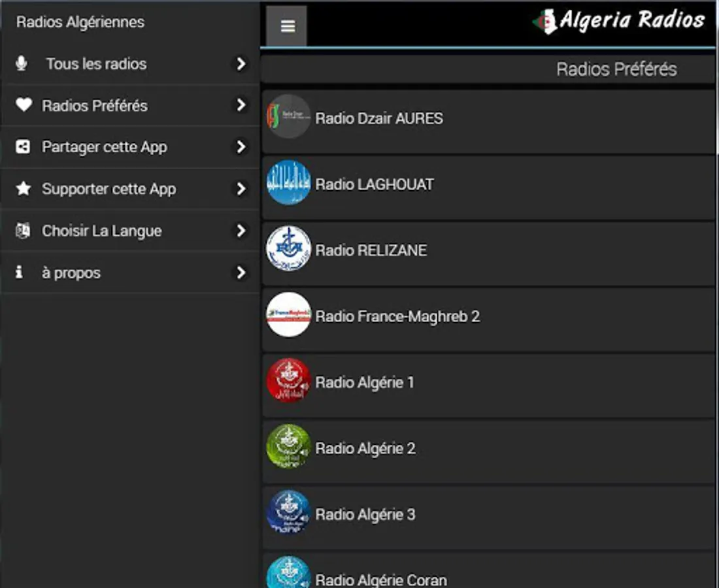719x588 pixels.
Task: Play Radio Algérie Coran station
Action: pyautogui.click(x=488, y=570)
